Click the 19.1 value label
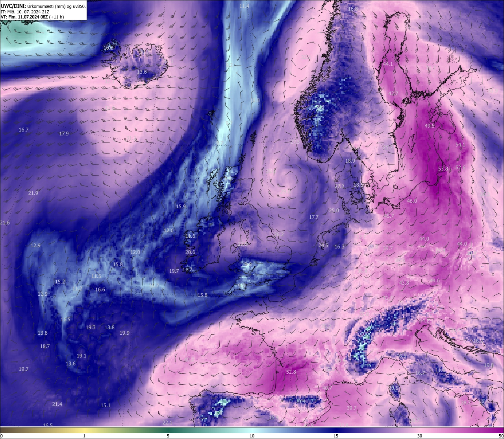This screenshot has width=504, height=439. click(x=82, y=356)
